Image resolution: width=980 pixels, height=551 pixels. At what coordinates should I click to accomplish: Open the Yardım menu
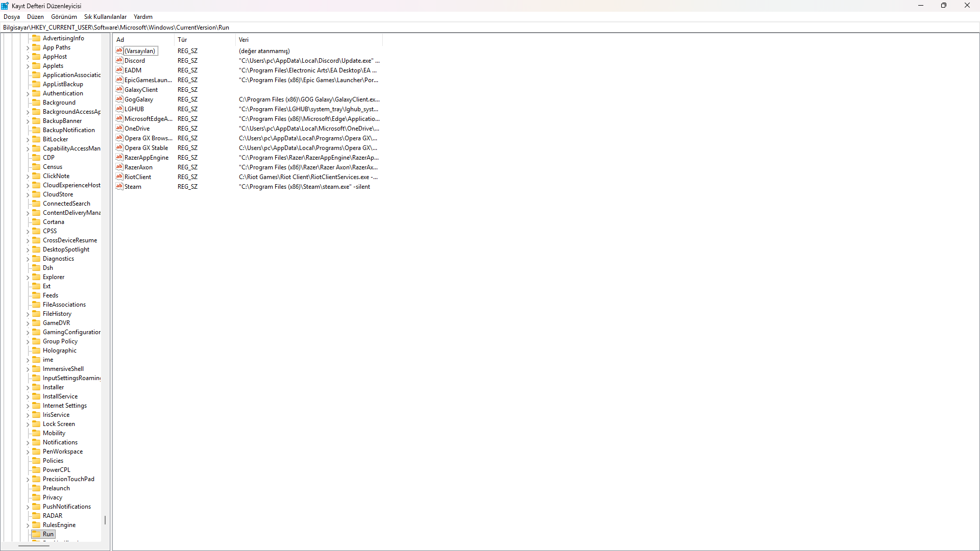click(x=143, y=17)
